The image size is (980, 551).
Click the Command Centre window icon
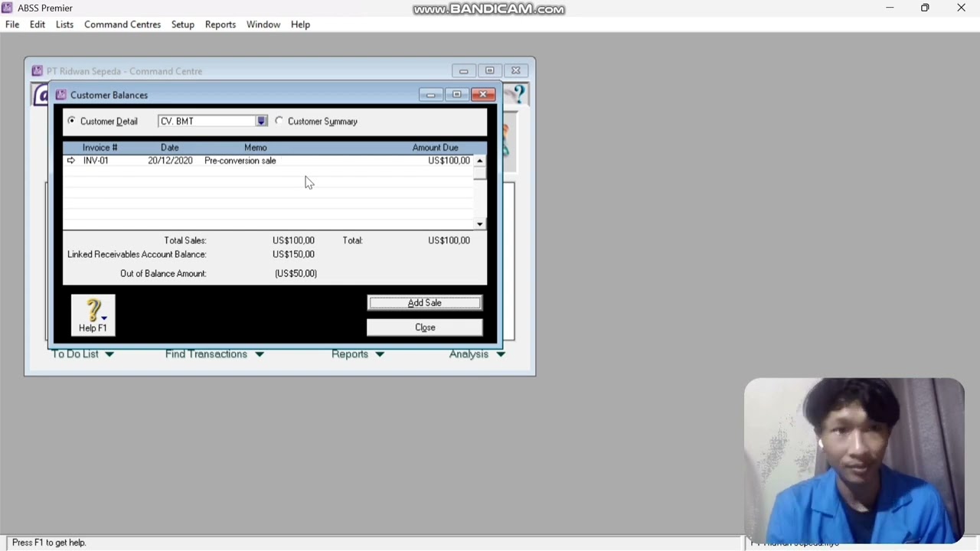[x=37, y=71]
